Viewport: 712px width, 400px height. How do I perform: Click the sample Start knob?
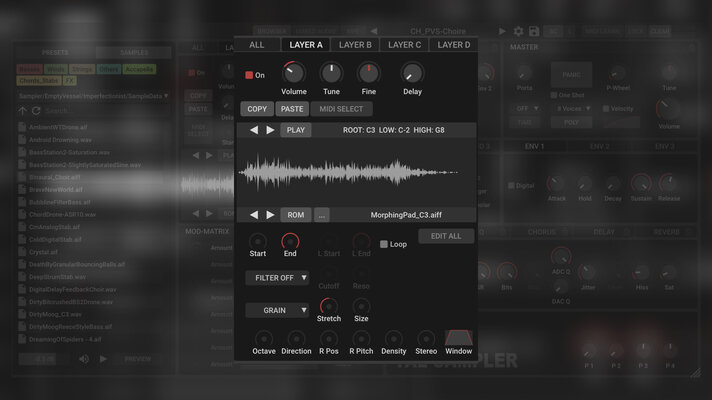coord(257,242)
